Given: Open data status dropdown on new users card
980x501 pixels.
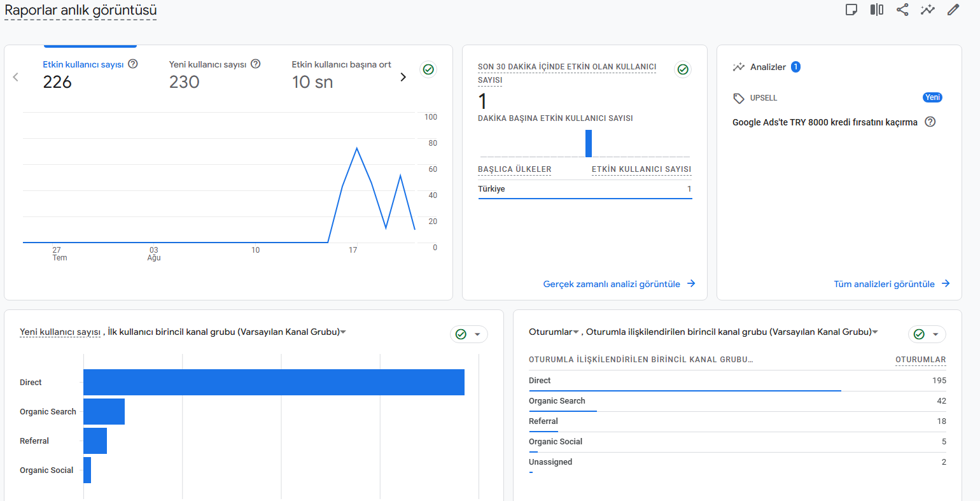Looking at the screenshot, I should click(469, 334).
